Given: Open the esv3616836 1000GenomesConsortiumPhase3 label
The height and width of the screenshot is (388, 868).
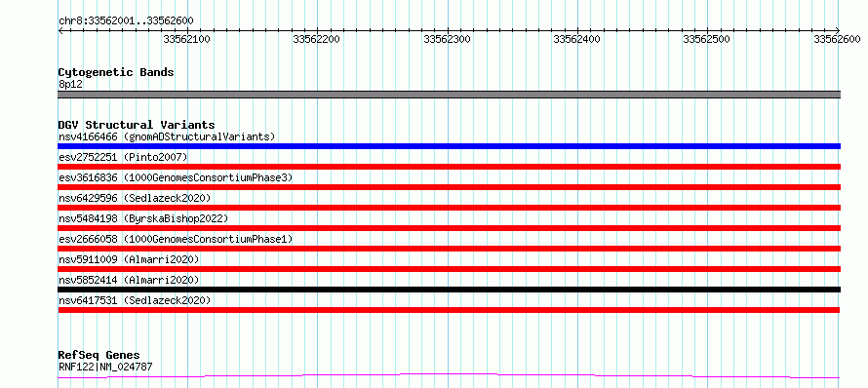Looking at the screenshot, I should click(x=176, y=177).
